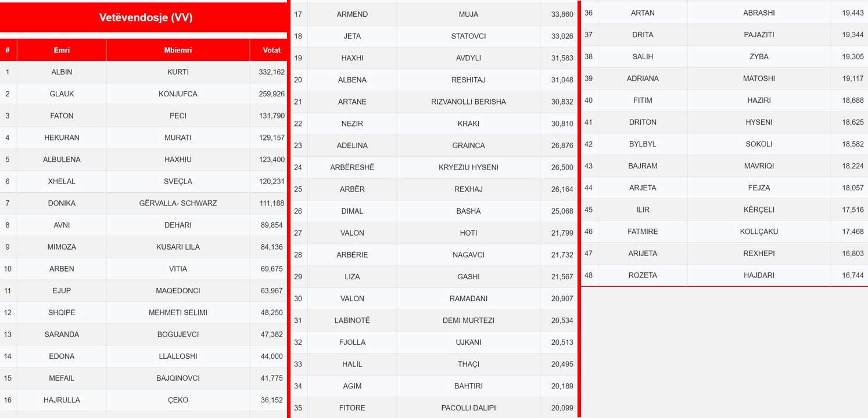Select the DONIKA GËRVALLA- SCHWARZ row

pyautogui.click(x=144, y=203)
